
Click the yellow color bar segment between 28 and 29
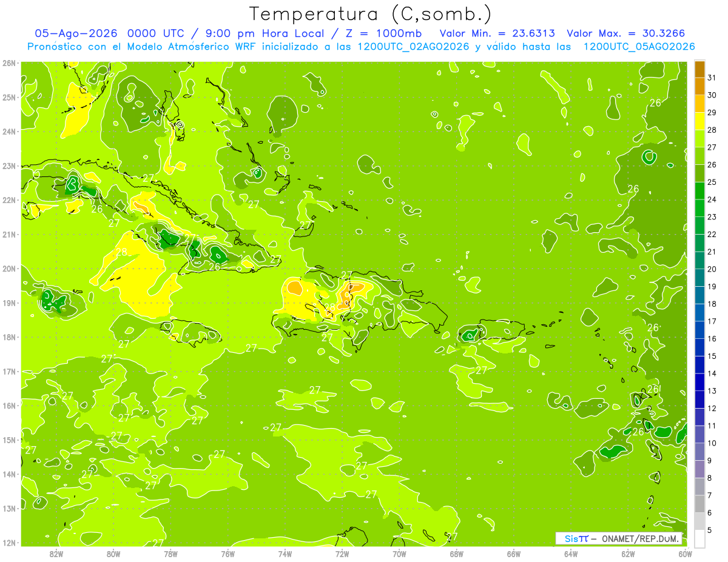[699, 121]
